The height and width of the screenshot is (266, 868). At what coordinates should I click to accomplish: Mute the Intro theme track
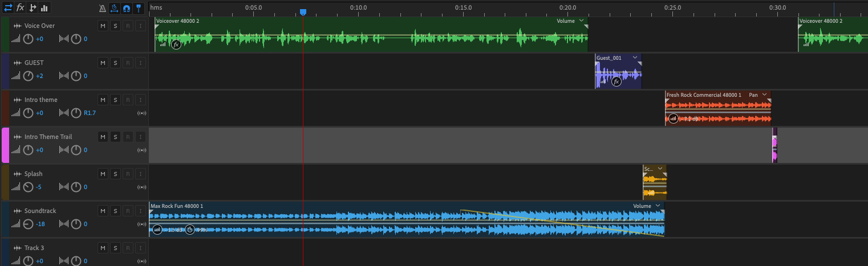coord(103,100)
